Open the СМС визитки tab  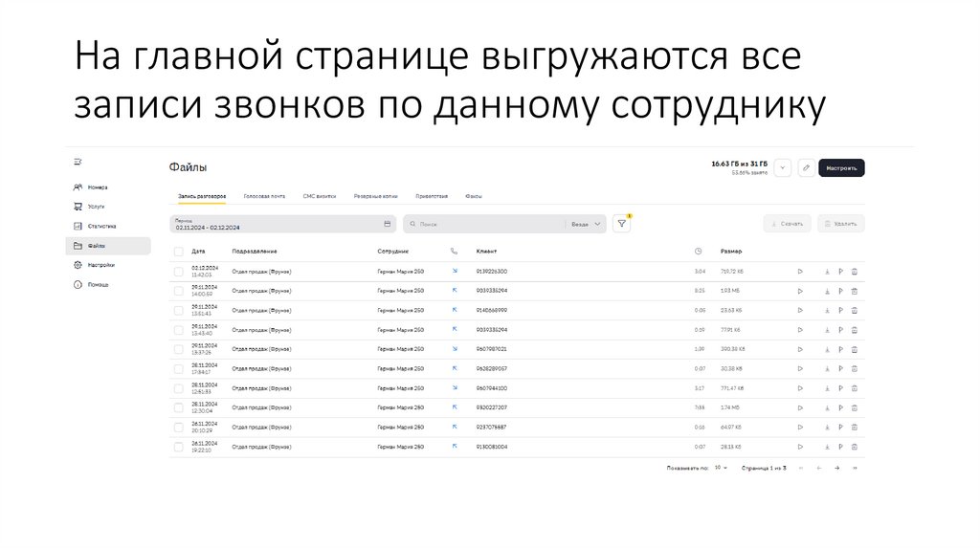[x=320, y=196]
